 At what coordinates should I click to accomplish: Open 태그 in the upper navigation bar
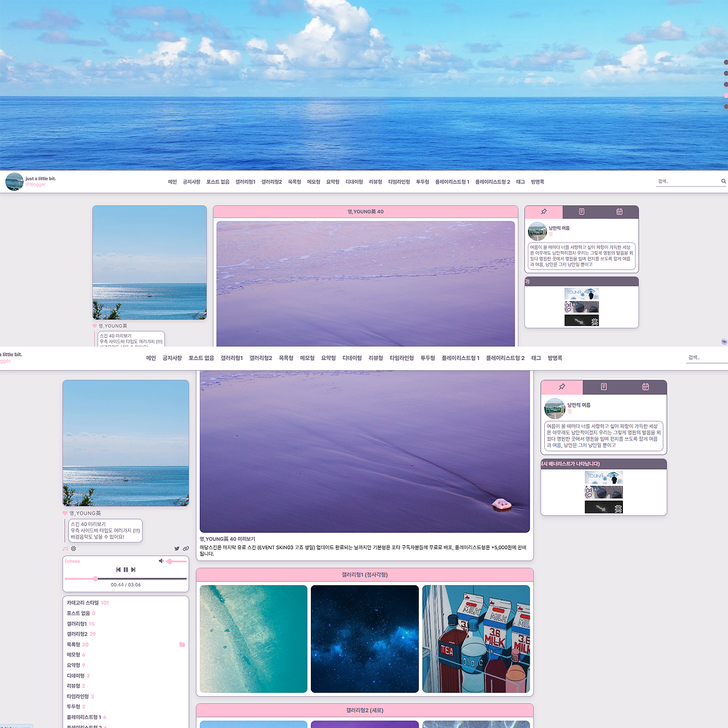pyautogui.click(x=521, y=182)
